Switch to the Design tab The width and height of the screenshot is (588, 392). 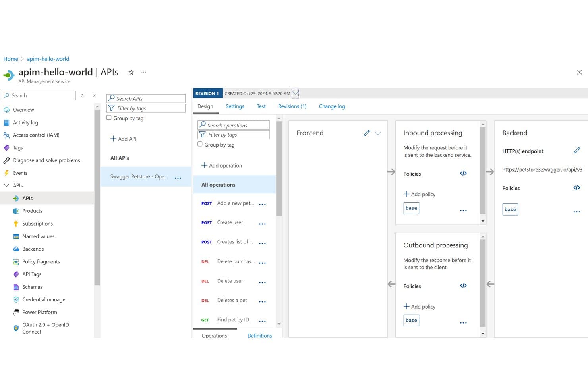(205, 106)
